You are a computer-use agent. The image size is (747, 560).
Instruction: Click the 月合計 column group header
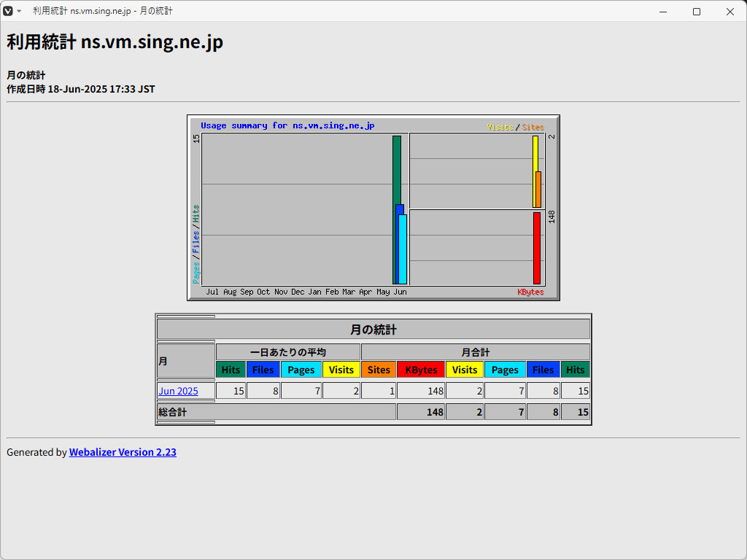coord(476,352)
